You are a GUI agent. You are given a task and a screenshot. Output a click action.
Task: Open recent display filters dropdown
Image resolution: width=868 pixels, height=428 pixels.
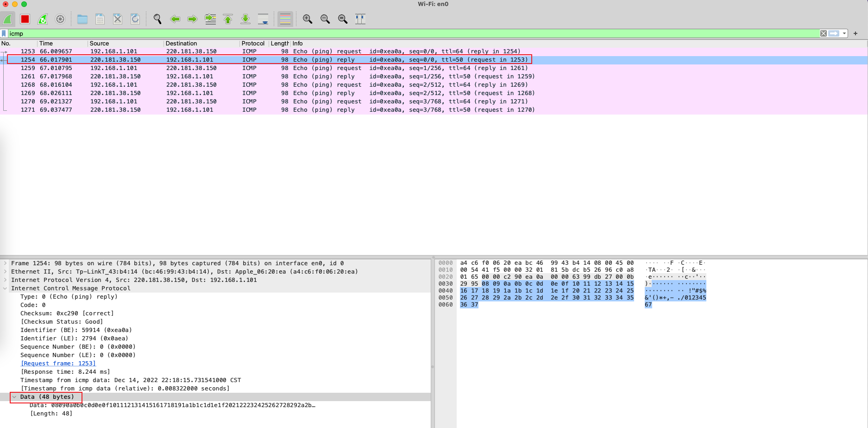pos(844,33)
